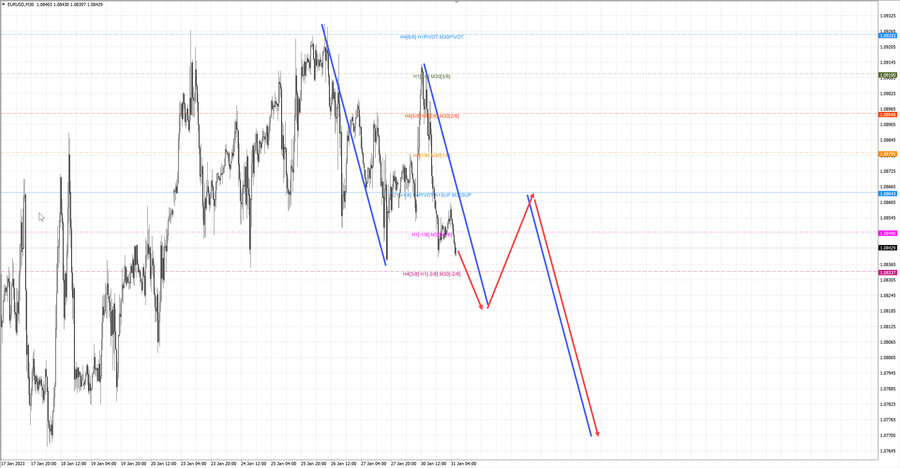Click the 1.09205 price scale label

[888, 47]
